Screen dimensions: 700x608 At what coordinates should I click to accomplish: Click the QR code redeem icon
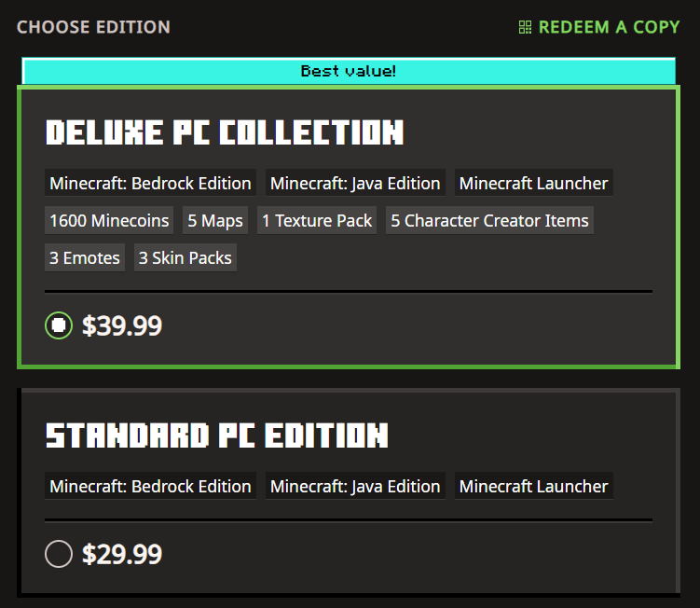(526, 27)
